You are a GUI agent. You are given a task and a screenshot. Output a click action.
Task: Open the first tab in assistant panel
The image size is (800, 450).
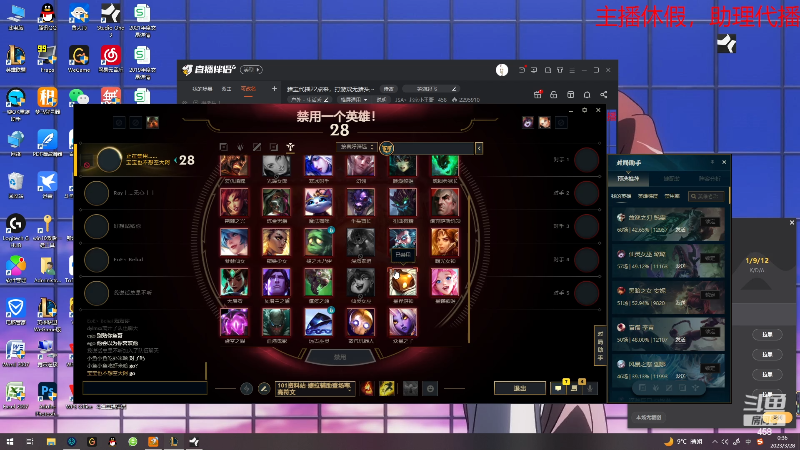pyautogui.click(x=628, y=179)
